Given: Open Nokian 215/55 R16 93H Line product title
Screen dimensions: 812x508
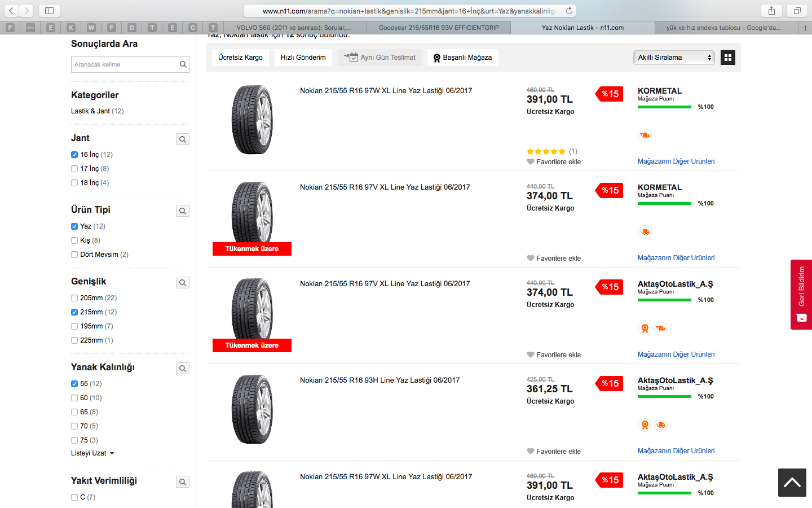Looking at the screenshot, I should [x=380, y=380].
